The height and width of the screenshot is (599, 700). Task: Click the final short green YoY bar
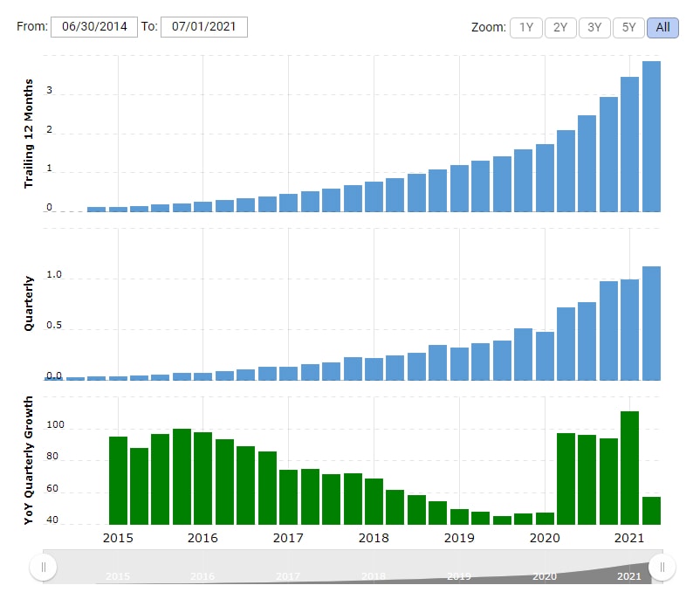(x=651, y=510)
